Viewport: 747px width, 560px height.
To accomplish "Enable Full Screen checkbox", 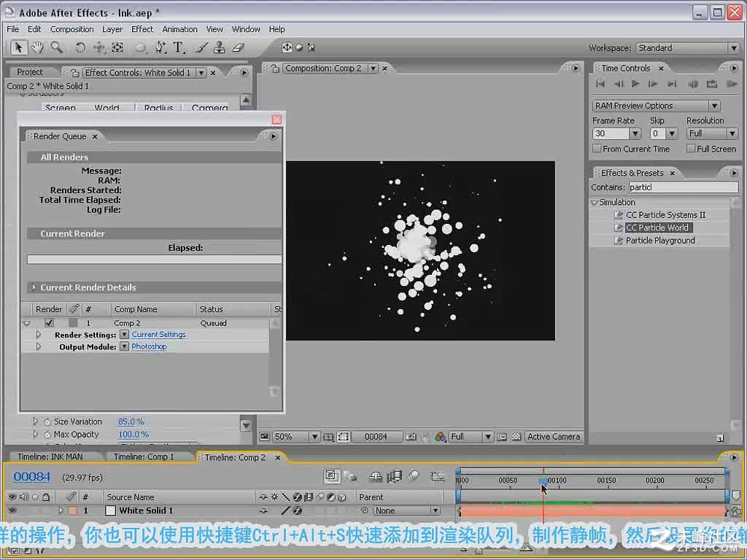I will click(690, 149).
